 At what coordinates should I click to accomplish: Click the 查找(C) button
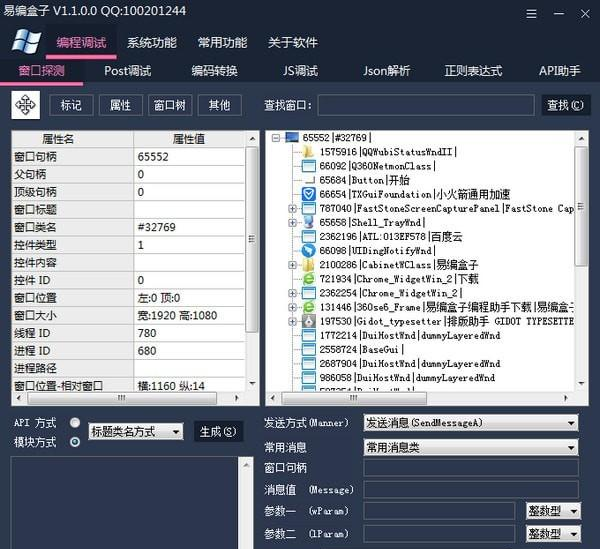tap(566, 105)
